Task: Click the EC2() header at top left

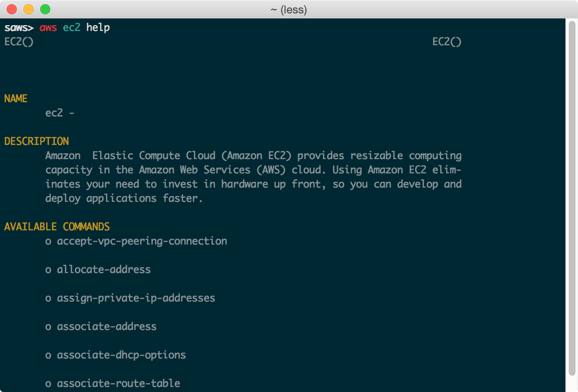Action: click(19, 42)
